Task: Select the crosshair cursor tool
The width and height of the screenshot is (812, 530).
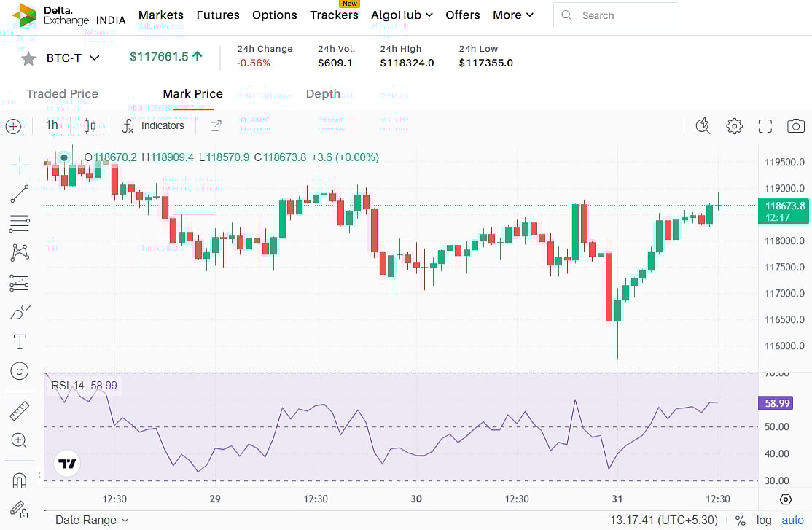Action: coord(19,165)
